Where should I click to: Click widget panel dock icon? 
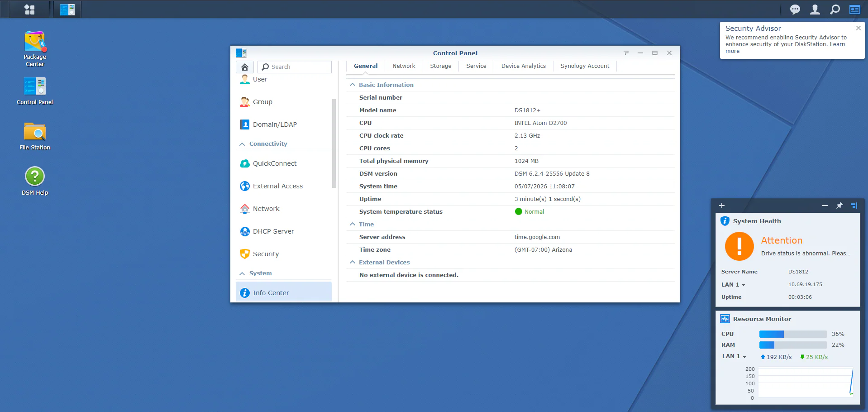(x=854, y=206)
